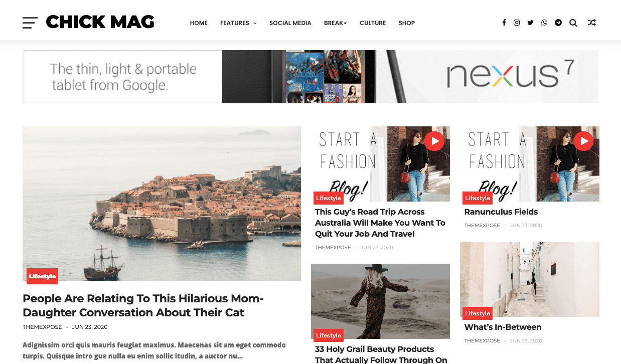The height and width of the screenshot is (364, 621).
Task: Click the Chick Mag logo
Action: pyautogui.click(x=100, y=22)
